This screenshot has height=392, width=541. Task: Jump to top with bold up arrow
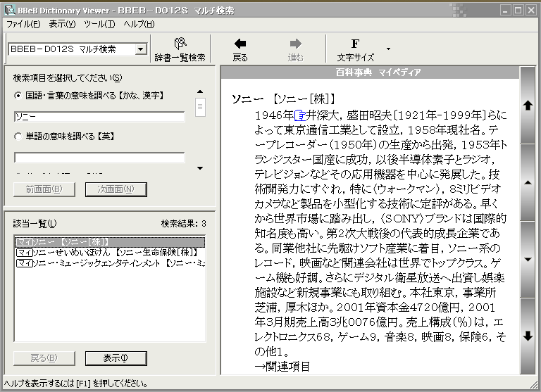point(528,105)
